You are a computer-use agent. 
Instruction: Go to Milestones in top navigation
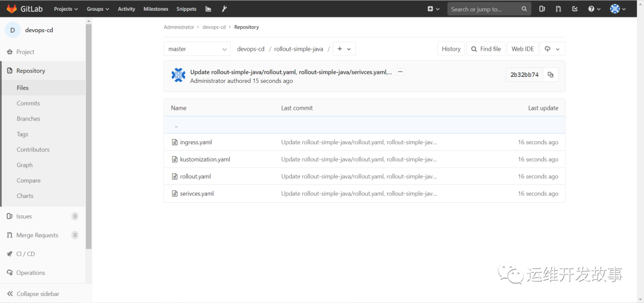click(156, 8)
